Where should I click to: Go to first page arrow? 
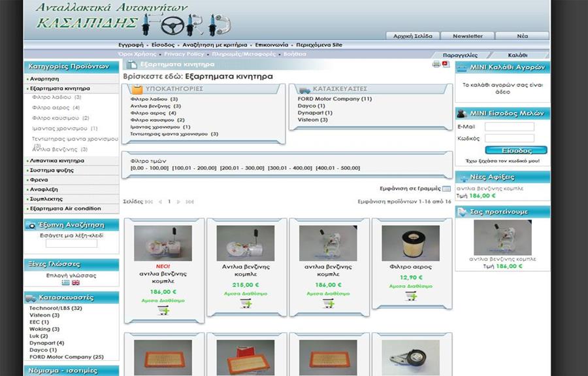(149, 201)
